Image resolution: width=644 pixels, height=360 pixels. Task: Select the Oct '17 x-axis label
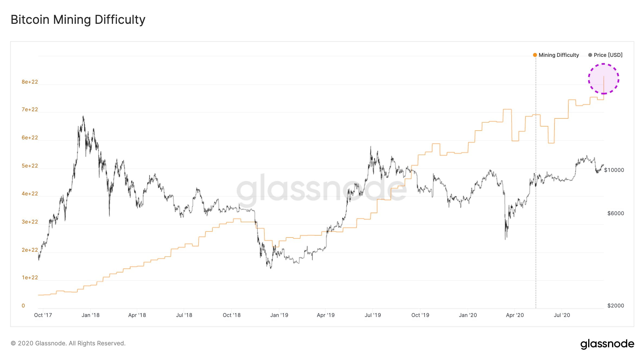pos(43,315)
